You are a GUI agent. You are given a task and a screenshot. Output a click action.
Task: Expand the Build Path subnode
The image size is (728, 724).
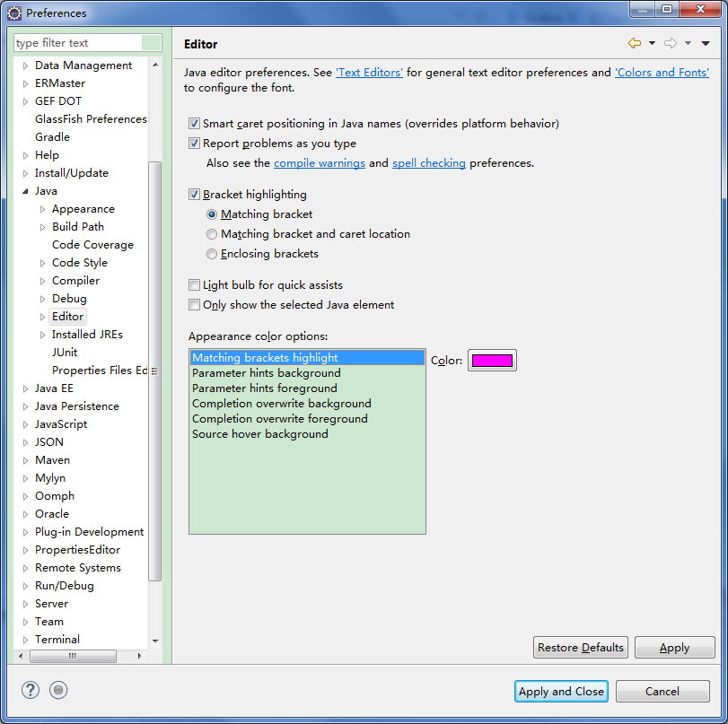click(43, 227)
